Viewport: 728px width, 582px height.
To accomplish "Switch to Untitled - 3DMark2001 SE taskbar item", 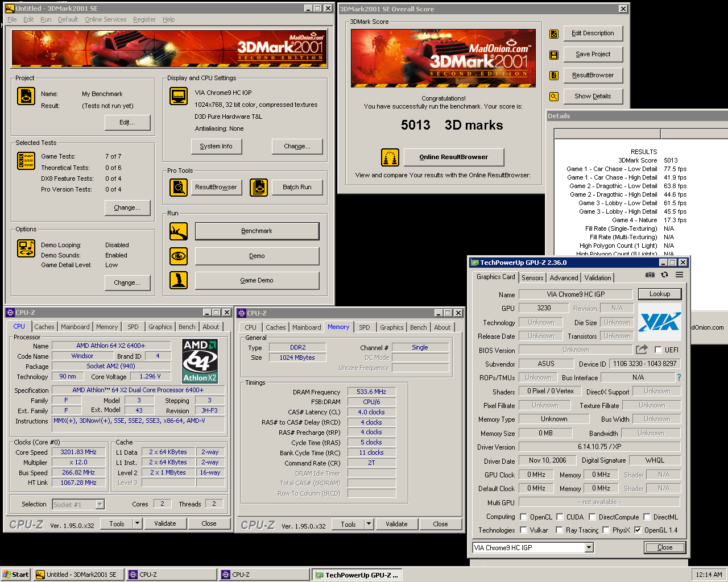I will coord(79,575).
